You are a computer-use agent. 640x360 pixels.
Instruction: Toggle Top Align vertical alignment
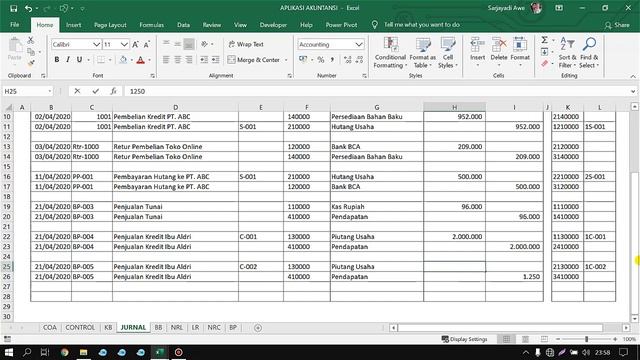pos(166,44)
